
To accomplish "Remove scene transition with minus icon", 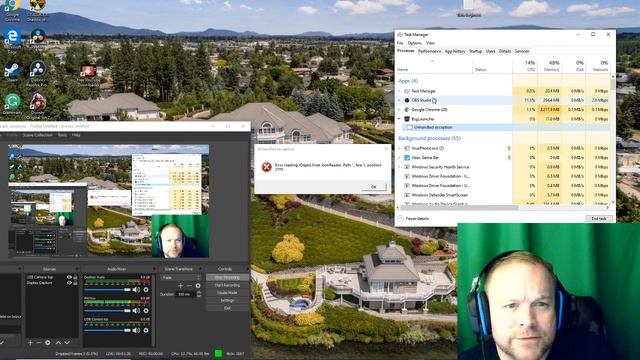I will (189, 286).
